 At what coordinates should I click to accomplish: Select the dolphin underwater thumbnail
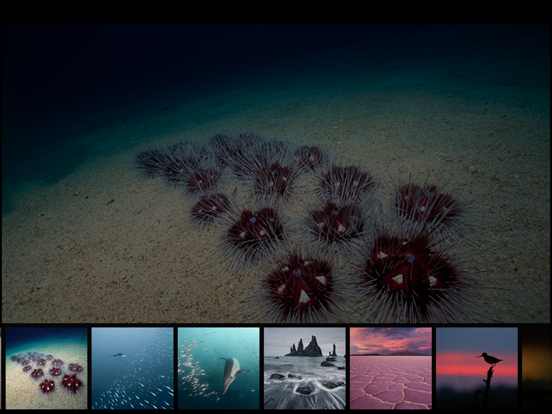(219, 368)
